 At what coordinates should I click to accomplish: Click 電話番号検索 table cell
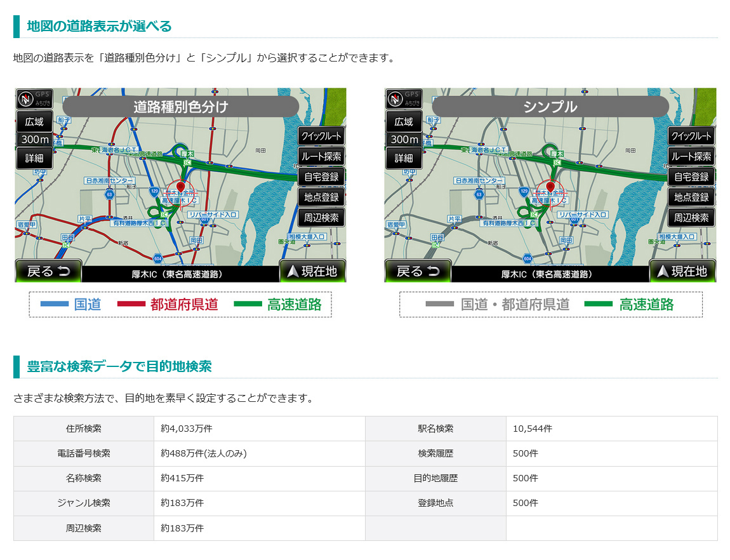[x=84, y=453]
